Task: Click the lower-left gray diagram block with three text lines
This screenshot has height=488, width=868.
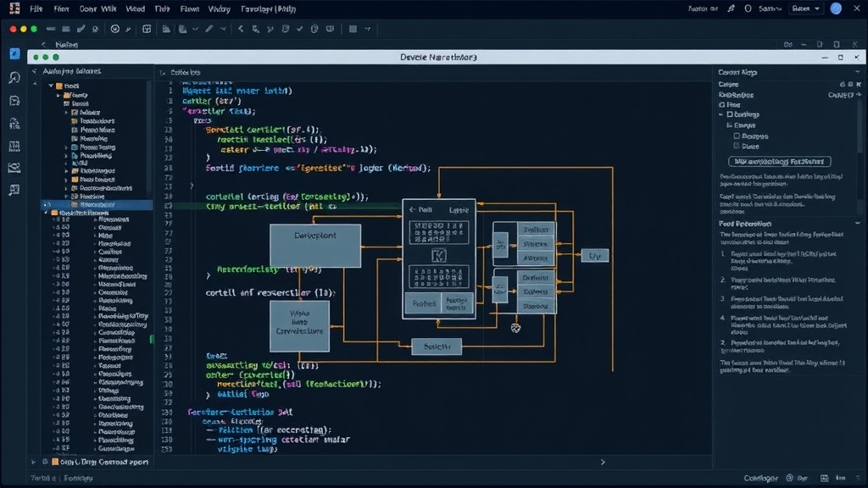Action: (299, 326)
